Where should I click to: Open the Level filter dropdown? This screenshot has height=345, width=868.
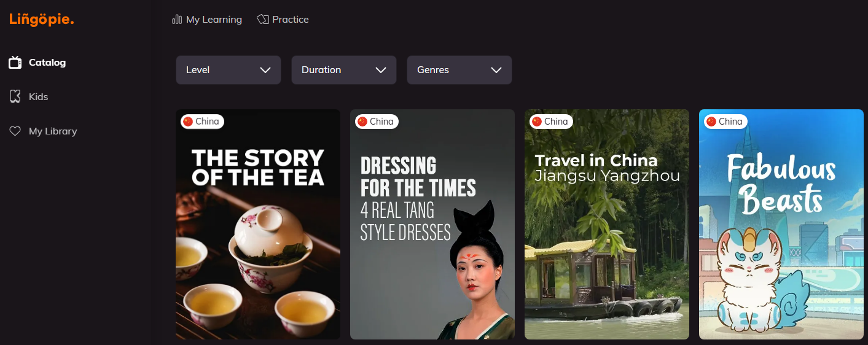pos(228,70)
